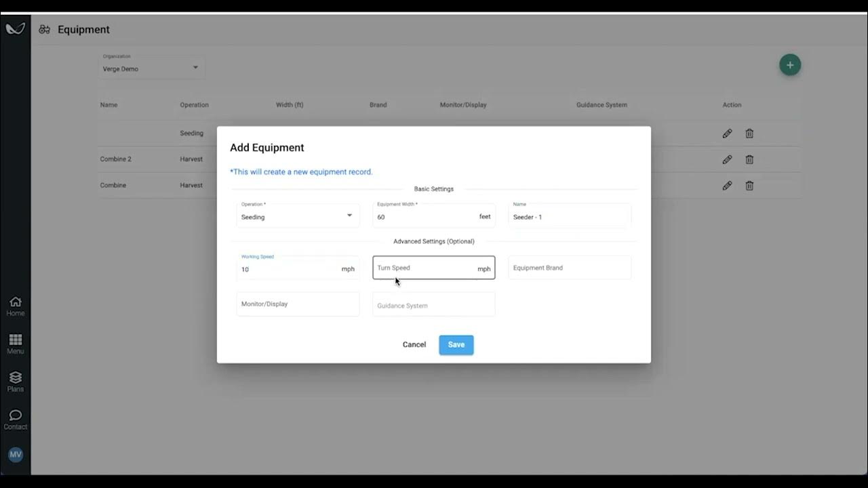868x488 pixels.
Task: Click the Monitor/Display column header
Action: click(x=463, y=105)
